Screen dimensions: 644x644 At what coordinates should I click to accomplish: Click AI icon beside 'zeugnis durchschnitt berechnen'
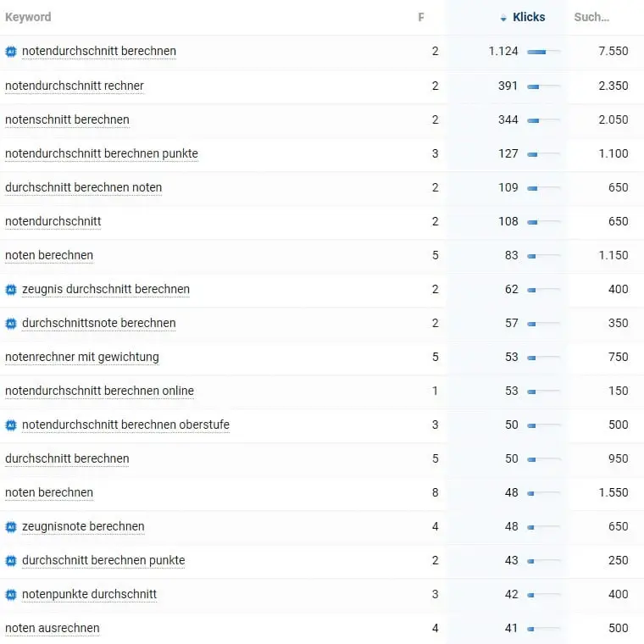(11, 289)
